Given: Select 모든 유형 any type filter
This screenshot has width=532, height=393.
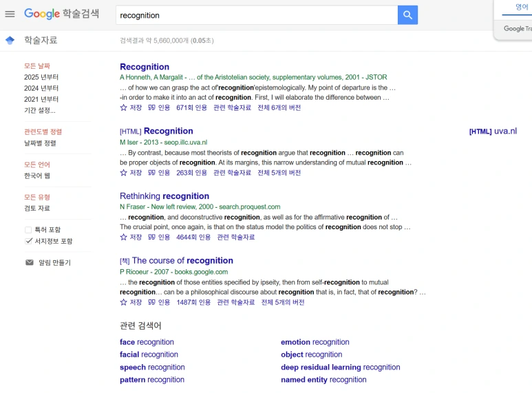Looking at the screenshot, I should coord(37,197).
